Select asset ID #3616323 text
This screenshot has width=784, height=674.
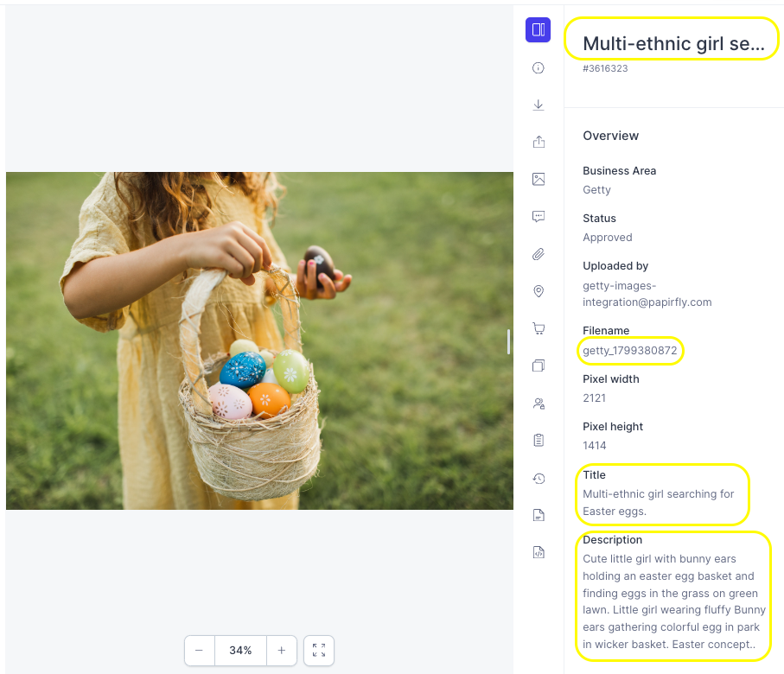click(x=605, y=68)
